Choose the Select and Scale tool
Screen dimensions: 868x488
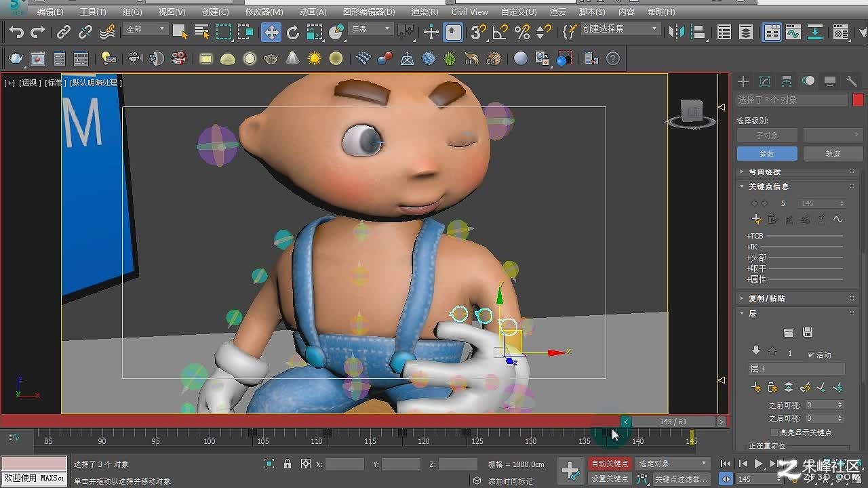315,32
